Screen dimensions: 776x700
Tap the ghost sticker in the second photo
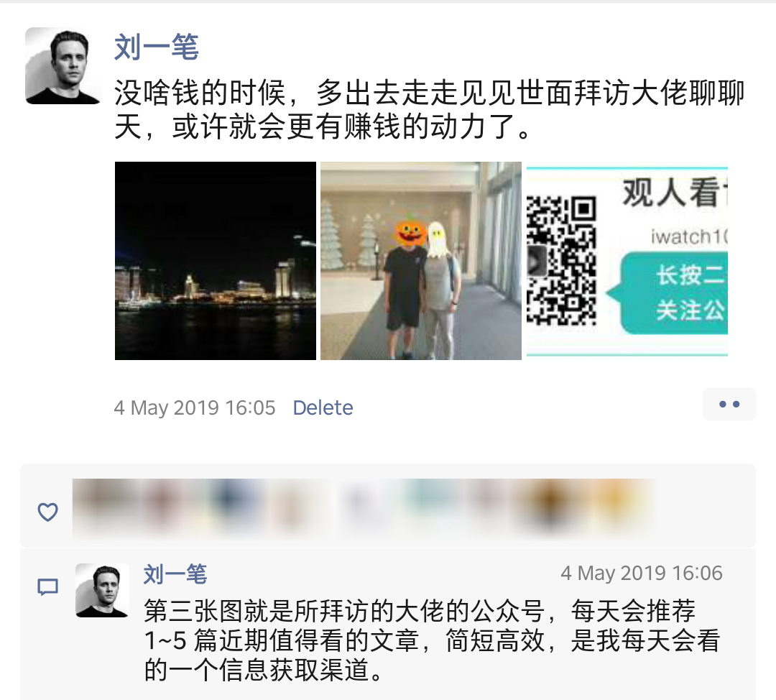tap(437, 239)
